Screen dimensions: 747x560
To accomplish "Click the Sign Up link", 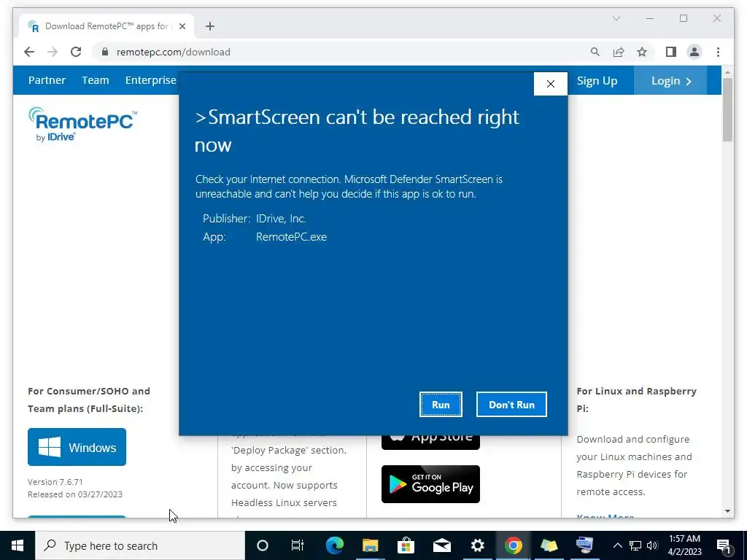I will click(597, 80).
